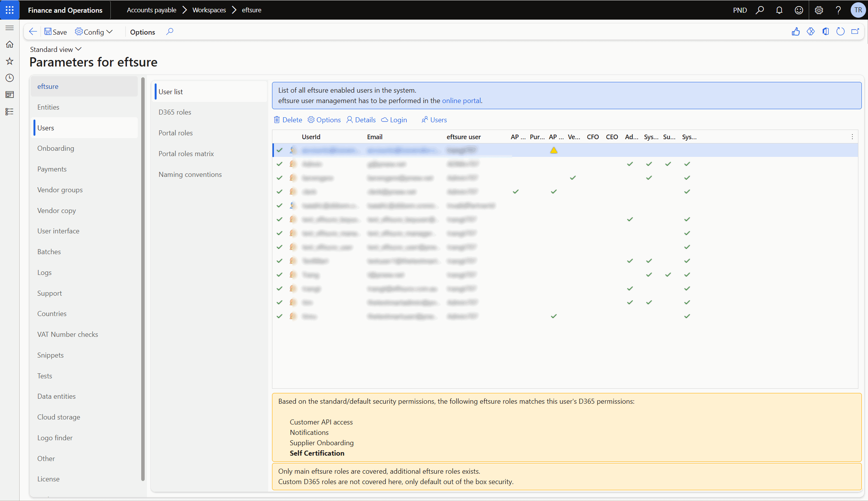The width and height of the screenshot is (868, 501).
Task: Open the help question mark
Action: [838, 10]
